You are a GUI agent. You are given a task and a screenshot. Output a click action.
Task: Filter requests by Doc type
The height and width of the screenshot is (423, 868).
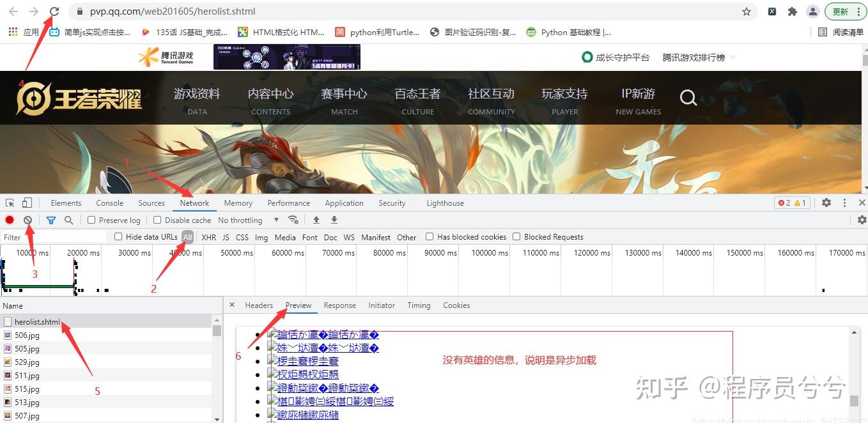(x=330, y=237)
